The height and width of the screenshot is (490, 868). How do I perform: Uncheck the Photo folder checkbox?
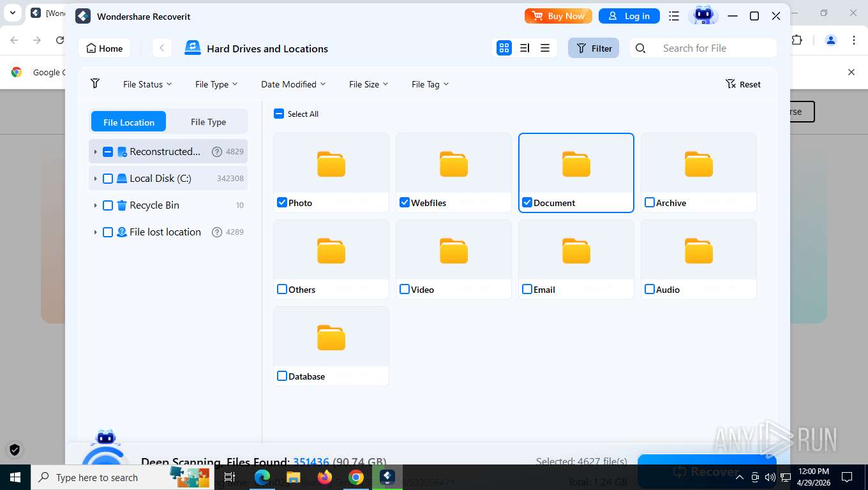pyautogui.click(x=282, y=202)
